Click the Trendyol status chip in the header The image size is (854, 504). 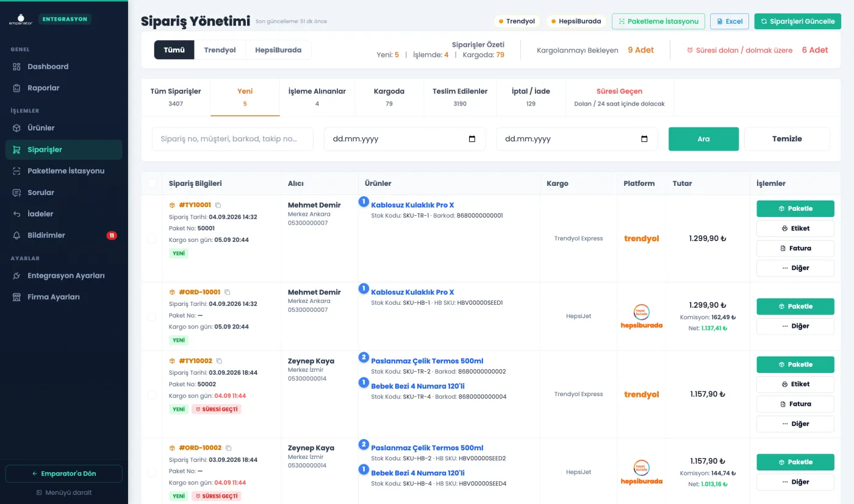517,21
